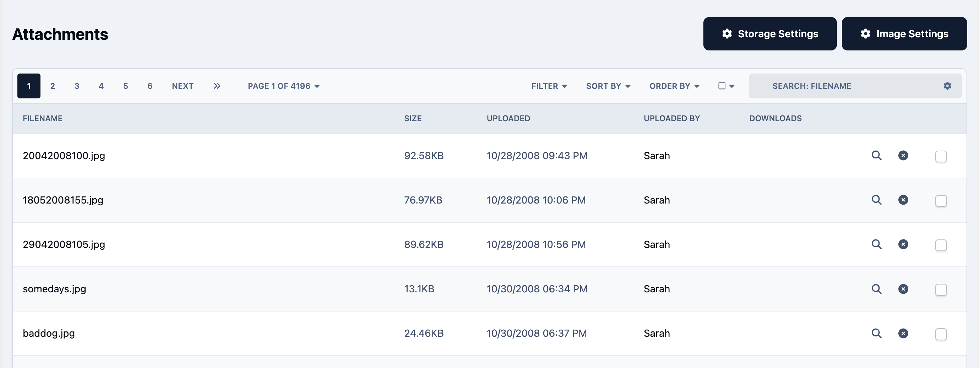Click the magnifier icon for 29042008105.jpg
Image resolution: width=980 pixels, height=368 pixels.
[x=877, y=245]
